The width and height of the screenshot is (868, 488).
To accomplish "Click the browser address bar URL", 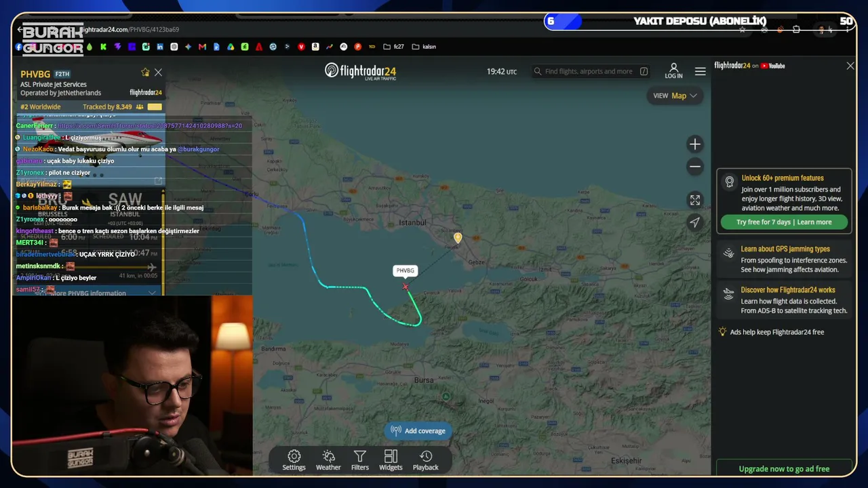I will tap(129, 30).
